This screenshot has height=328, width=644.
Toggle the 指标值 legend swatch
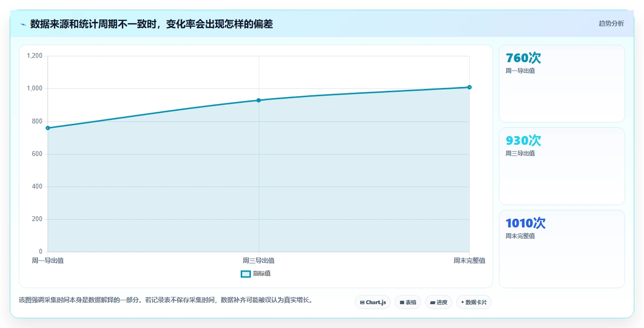(x=246, y=274)
